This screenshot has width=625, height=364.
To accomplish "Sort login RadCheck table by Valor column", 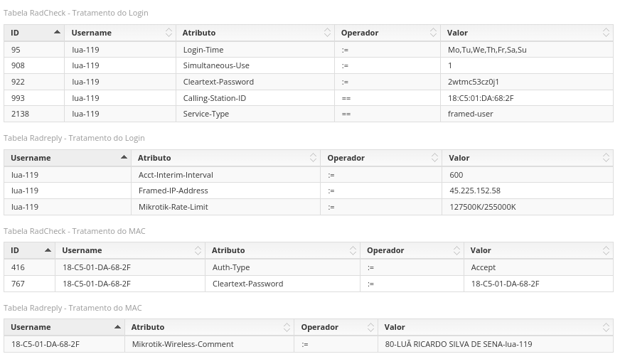I will [527, 33].
